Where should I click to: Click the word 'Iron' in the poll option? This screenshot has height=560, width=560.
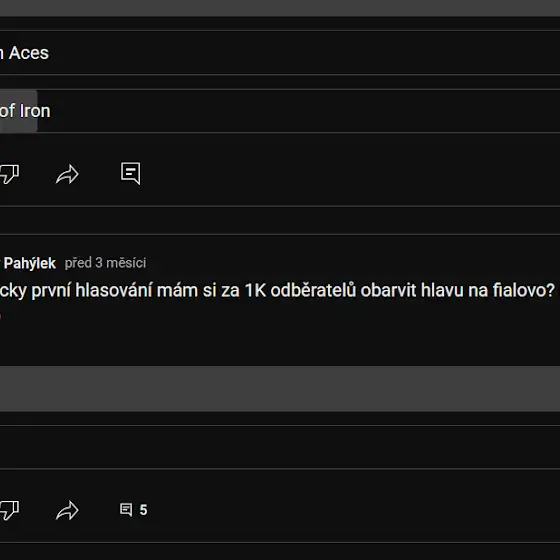(x=35, y=111)
